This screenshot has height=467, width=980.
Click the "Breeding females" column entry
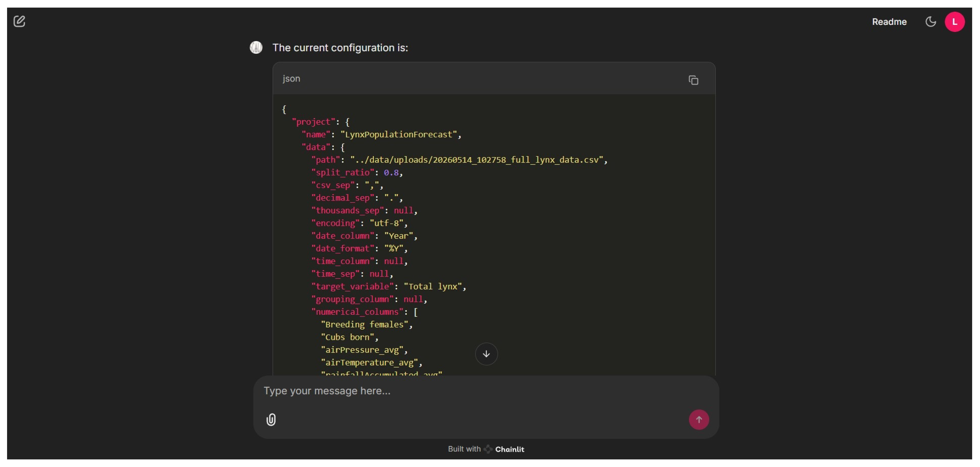(364, 324)
